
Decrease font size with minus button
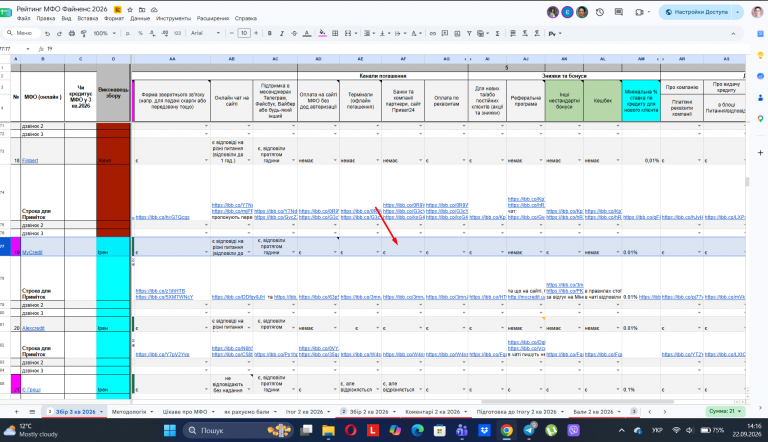232,33
